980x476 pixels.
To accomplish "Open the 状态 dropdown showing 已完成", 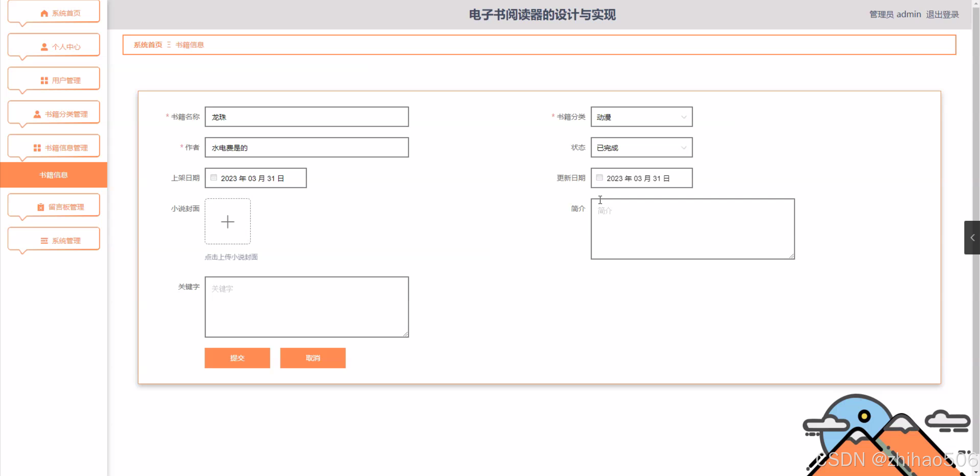I will click(x=641, y=148).
